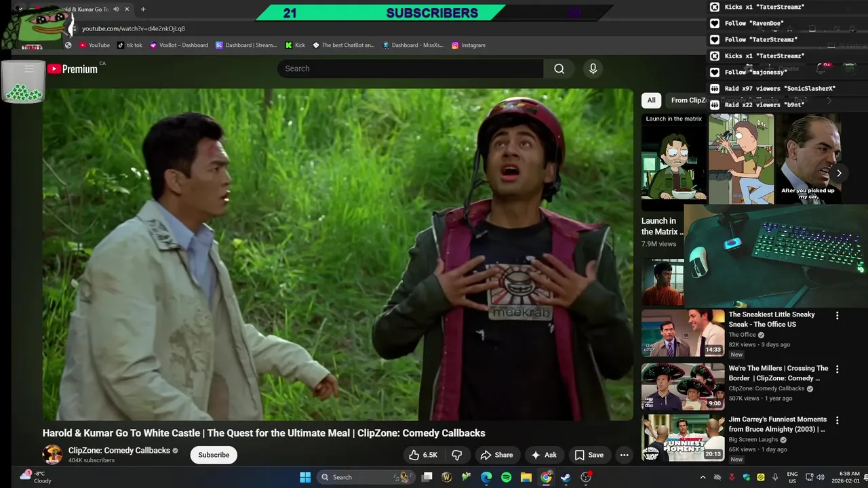Play Sneakiest Little Sneaky Sneak thumbnail
This screenshot has width=868, height=488.
(683, 333)
